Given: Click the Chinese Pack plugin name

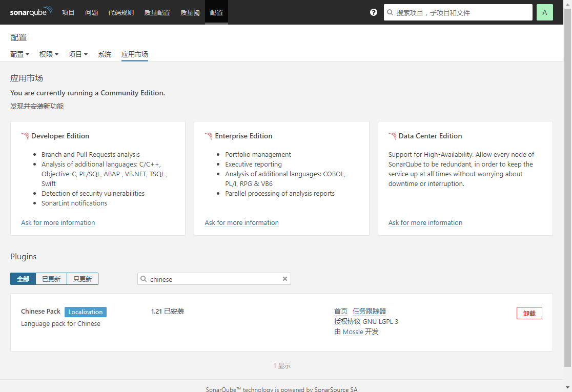Looking at the screenshot, I should [40, 312].
